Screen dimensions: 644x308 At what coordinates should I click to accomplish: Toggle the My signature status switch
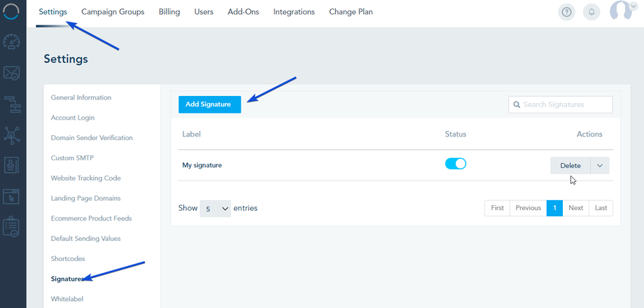tap(456, 164)
